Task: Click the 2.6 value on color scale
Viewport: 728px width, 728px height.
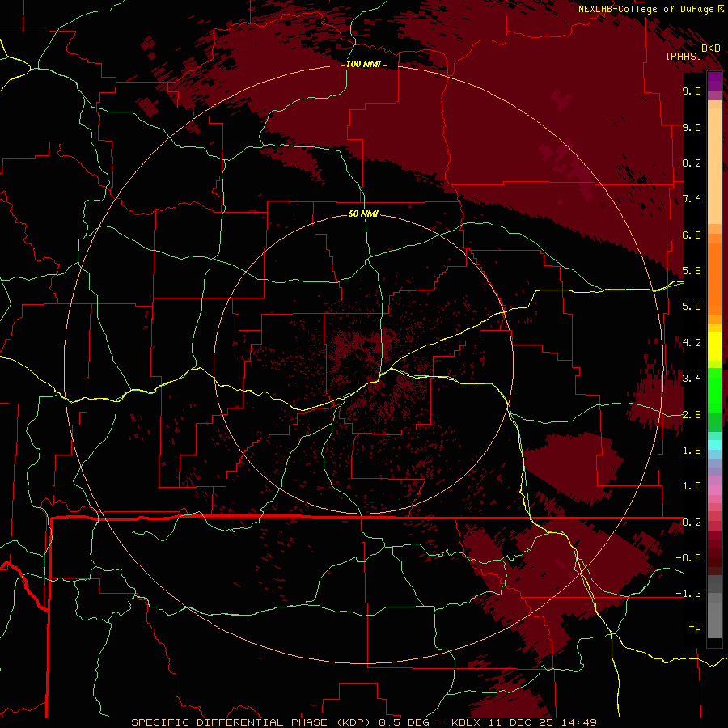Action: [692, 415]
